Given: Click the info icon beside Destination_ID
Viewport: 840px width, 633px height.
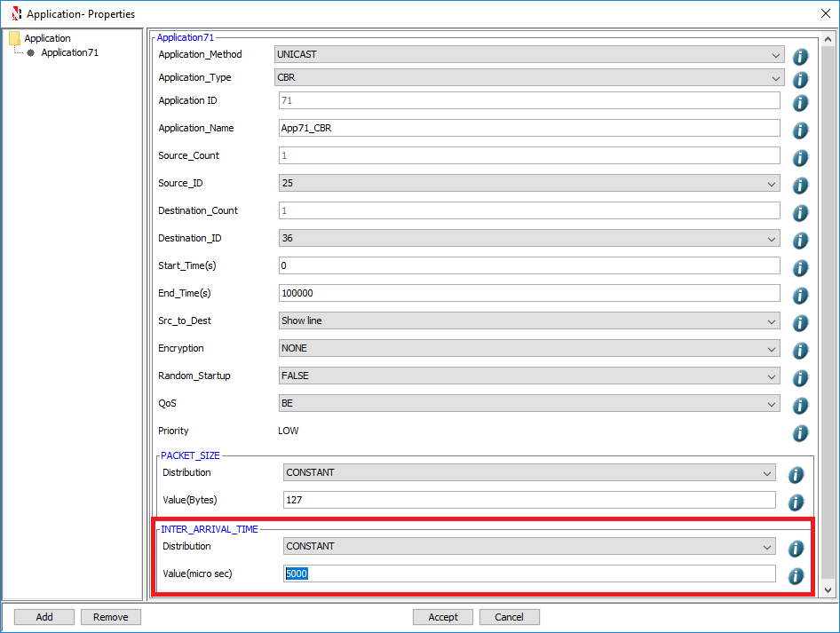Looking at the screenshot, I should pyautogui.click(x=800, y=240).
